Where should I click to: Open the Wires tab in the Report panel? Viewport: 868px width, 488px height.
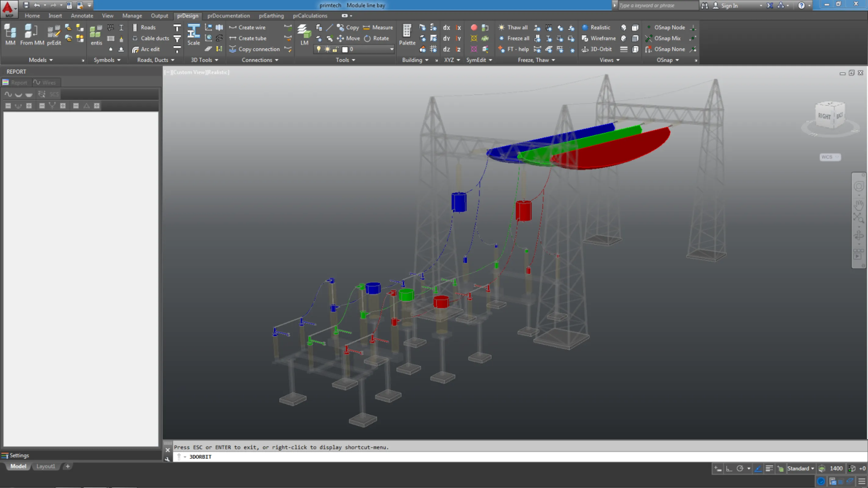46,82
